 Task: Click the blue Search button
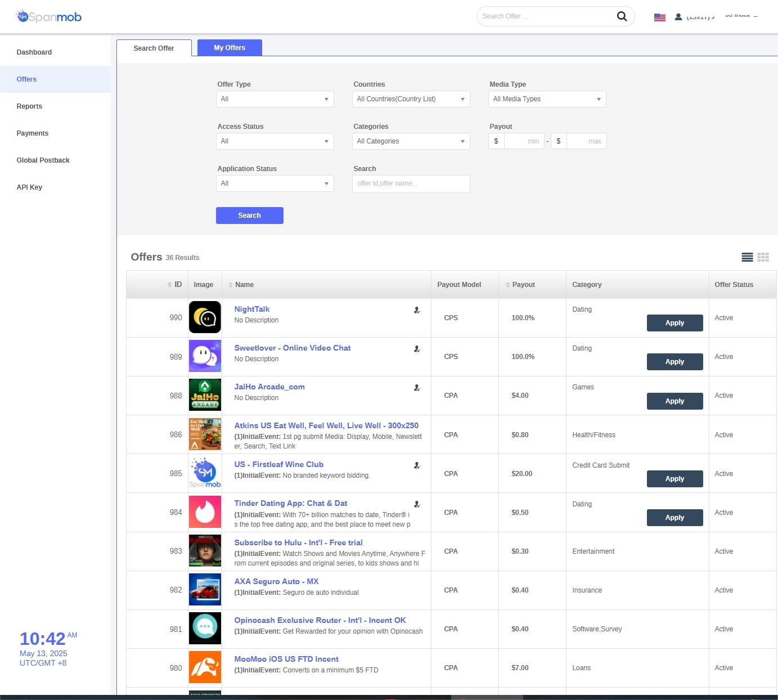[x=250, y=216]
